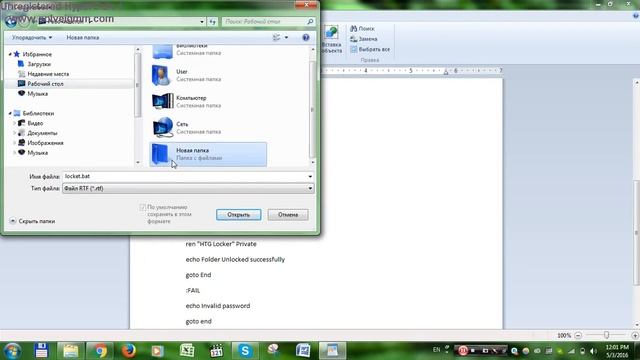Click Поиск find in WordPad ribbon

(x=362, y=29)
